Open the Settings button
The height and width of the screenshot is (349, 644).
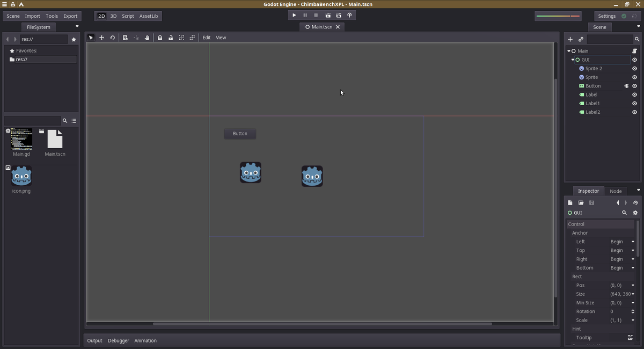click(607, 16)
